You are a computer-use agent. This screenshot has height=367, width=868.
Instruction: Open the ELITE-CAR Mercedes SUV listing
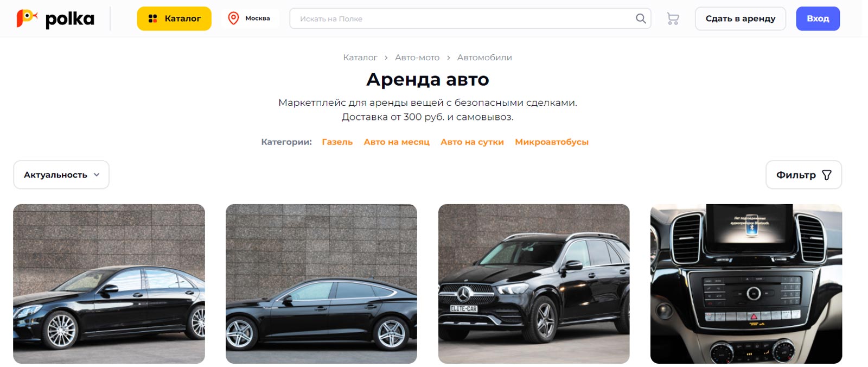[x=534, y=284]
